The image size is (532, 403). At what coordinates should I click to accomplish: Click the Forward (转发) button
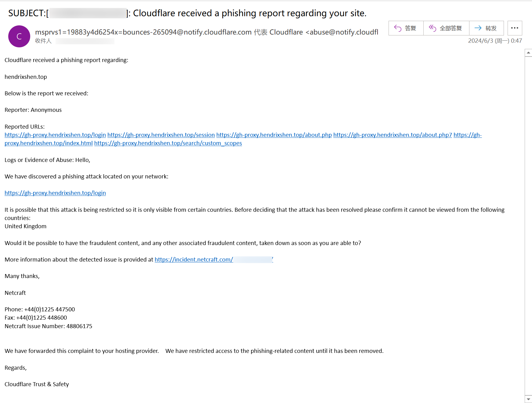point(486,28)
